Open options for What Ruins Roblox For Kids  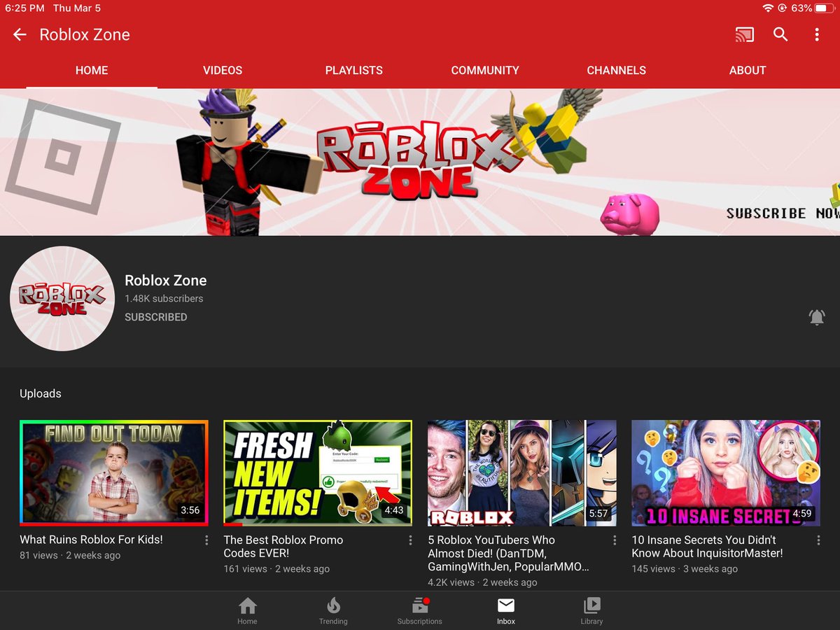(x=206, y=540)
